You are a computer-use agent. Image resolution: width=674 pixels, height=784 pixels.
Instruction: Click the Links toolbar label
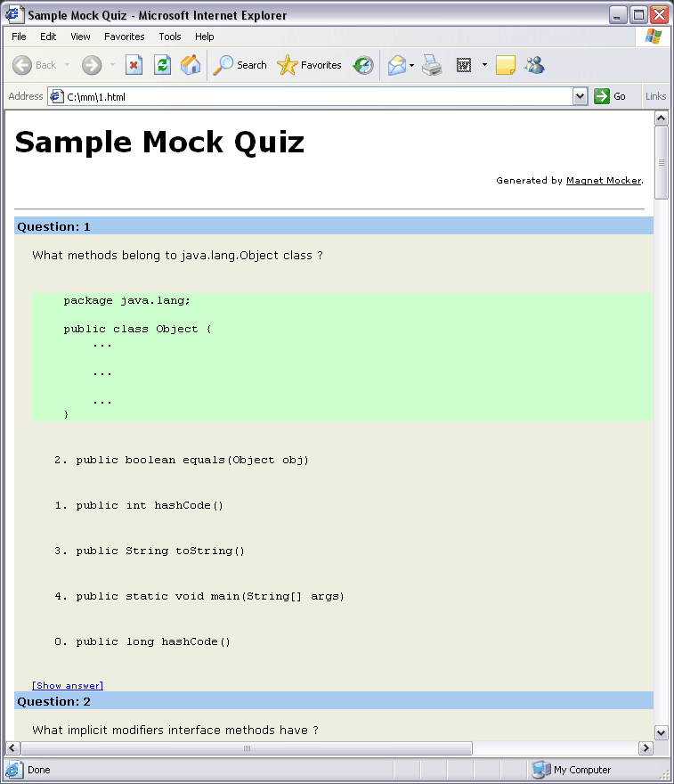coord(655,96)
